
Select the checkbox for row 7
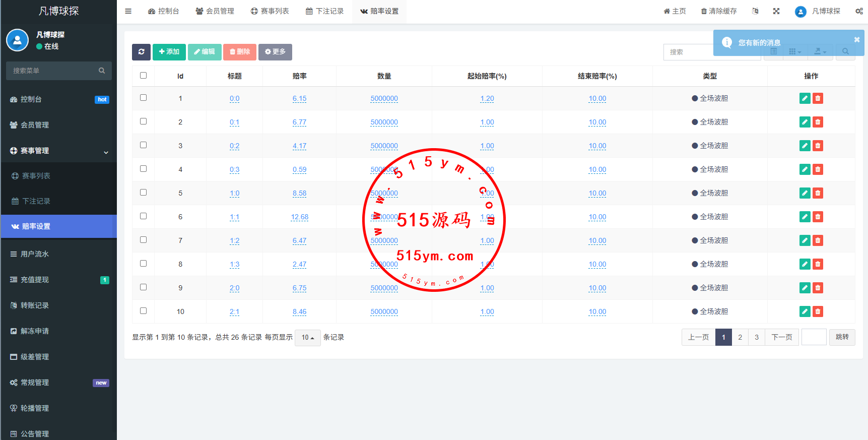coord(144,240)
